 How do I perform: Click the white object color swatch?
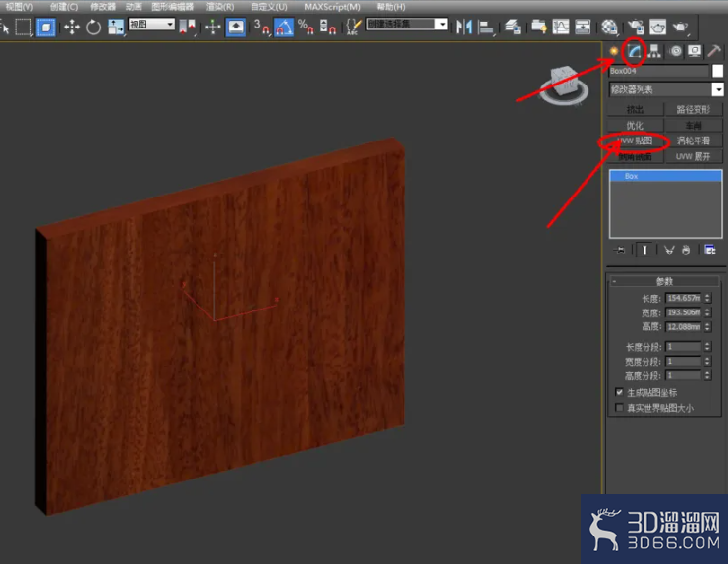coord(717,71)
